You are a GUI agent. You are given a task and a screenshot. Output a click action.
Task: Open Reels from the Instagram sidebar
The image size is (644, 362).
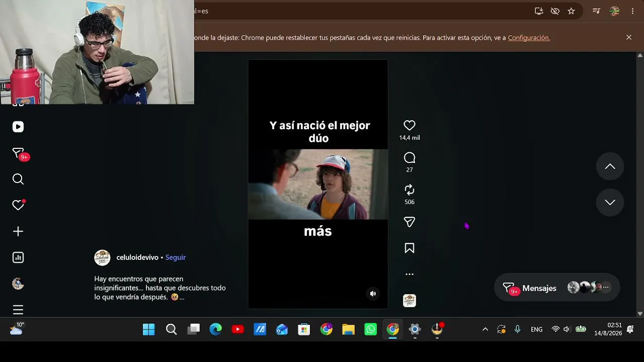(x=18, y=127)
